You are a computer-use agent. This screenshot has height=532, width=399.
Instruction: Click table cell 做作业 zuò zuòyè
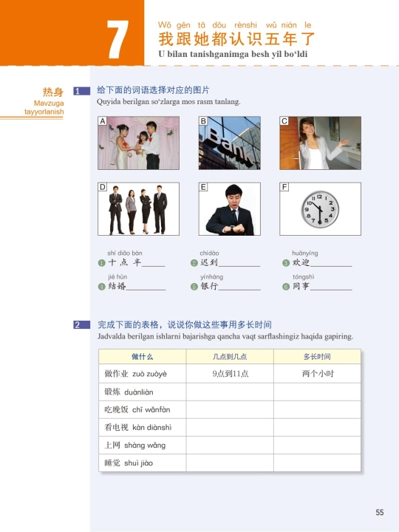[x=142, y=374]
